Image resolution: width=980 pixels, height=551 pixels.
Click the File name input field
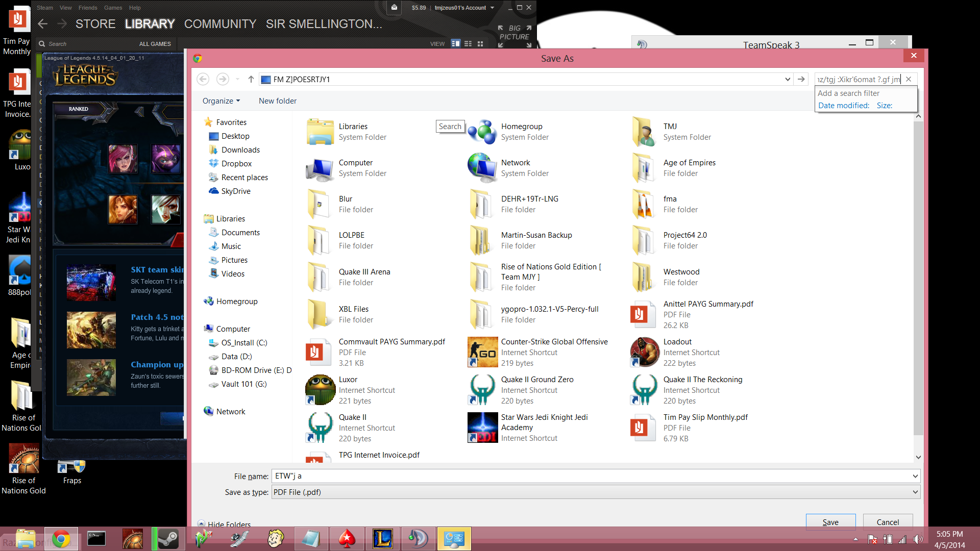click(591, 476)
